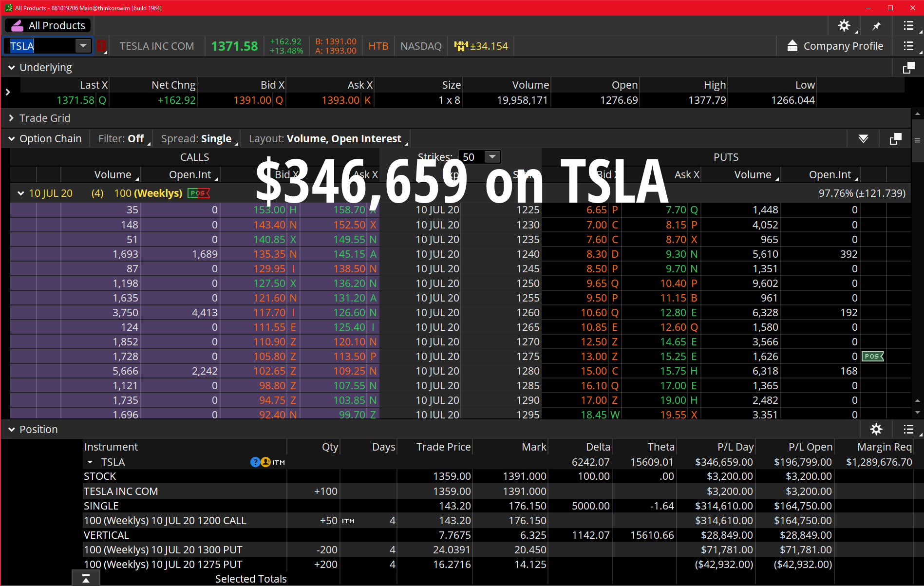
Task: Expand the Trade Grid section
Action: click(x=11, y=118)
